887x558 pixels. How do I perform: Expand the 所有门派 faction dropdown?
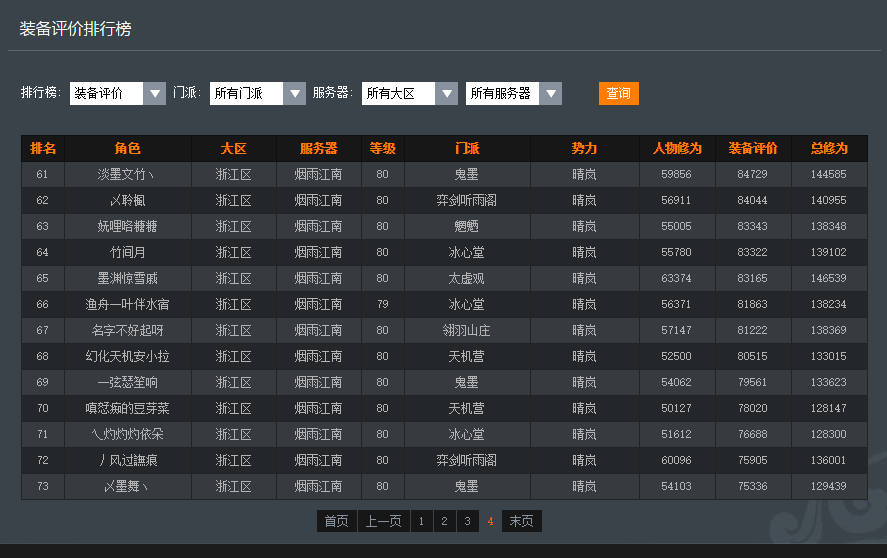click(x=257, y=93)
